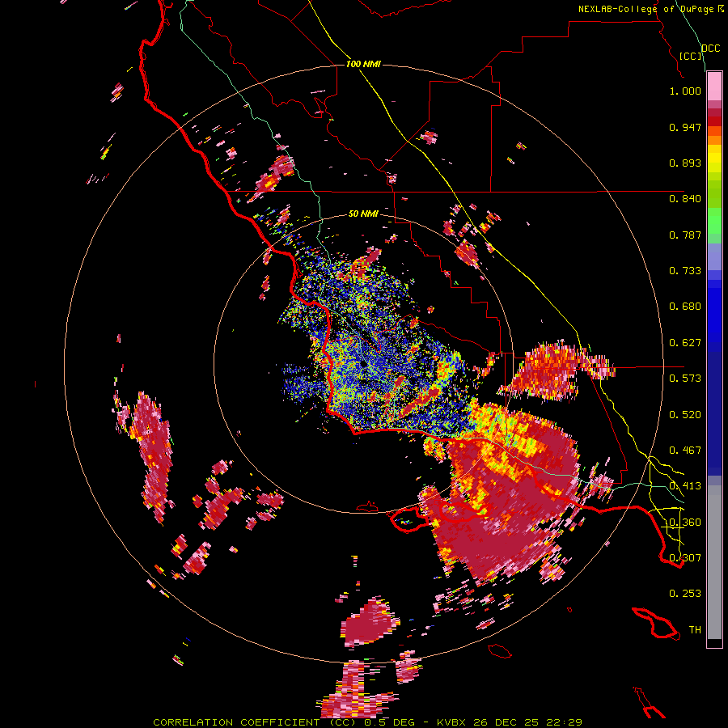
Task: Click the 0.787 scale value
Action: coord(685,235)
